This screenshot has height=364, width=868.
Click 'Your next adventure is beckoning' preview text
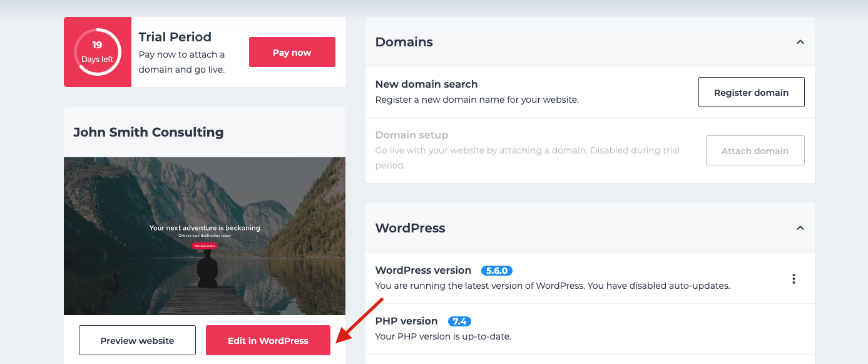(205, 228)
